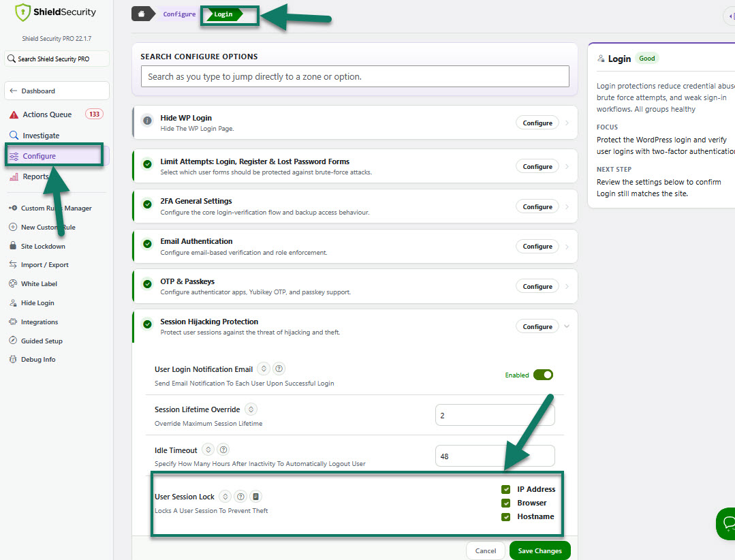Click Configure for OTP & Passkeys
This screenshot has height=560, width=735.
537,286
